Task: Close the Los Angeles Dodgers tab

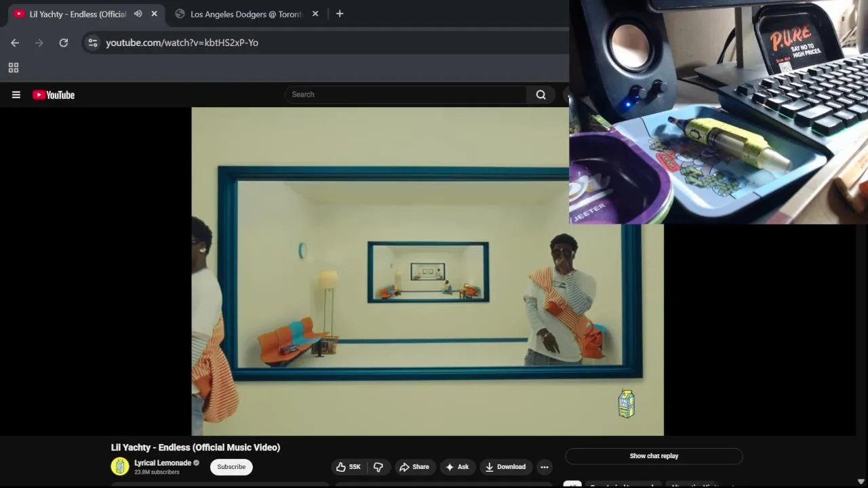Action: (315, 14)
